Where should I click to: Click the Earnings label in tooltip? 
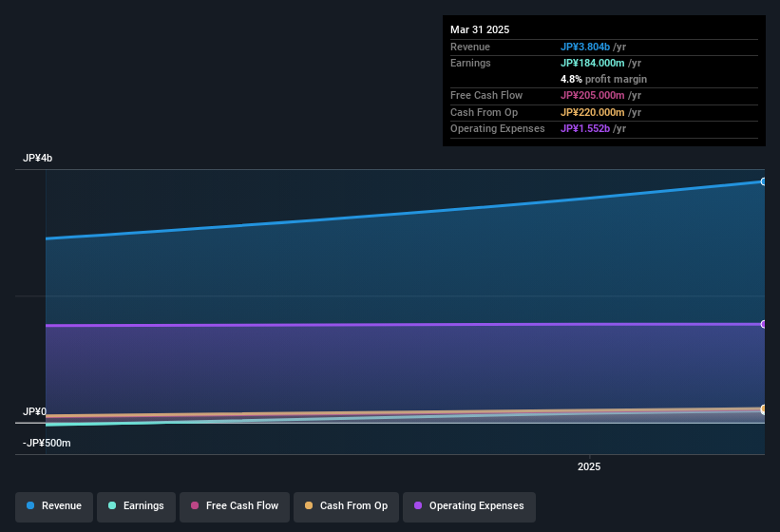coord(470,63)
